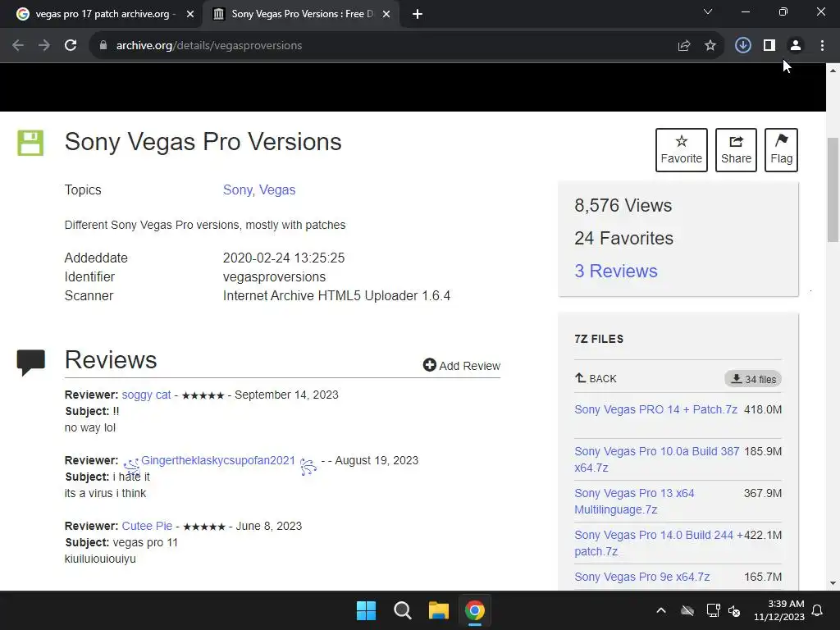This screenshot has height=630, width=840.
Task: Click the Sony Vegas Pro Versions title
Action: (203, 142)
